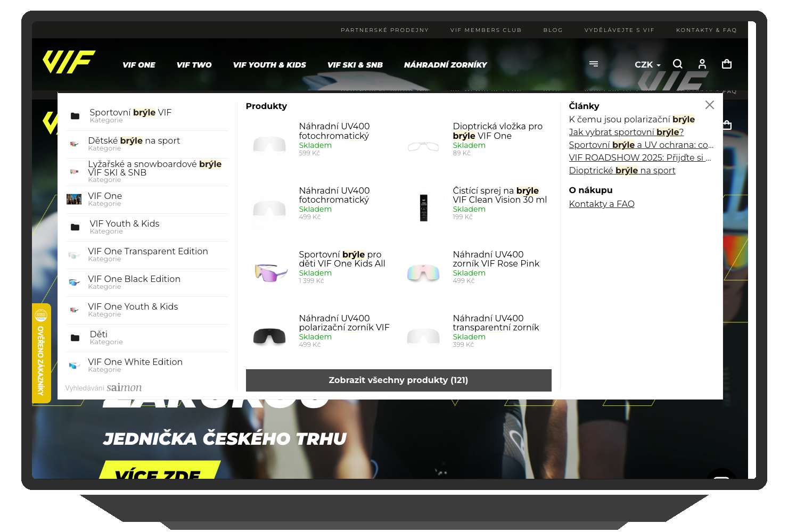
Task: Click the folder icon beside Děti category
Action: 75,338
